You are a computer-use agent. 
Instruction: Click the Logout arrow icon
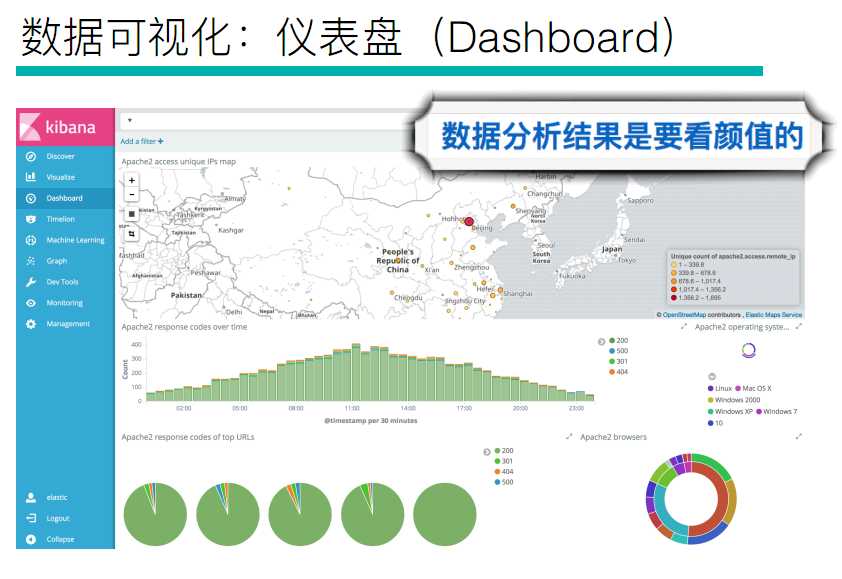31,518
